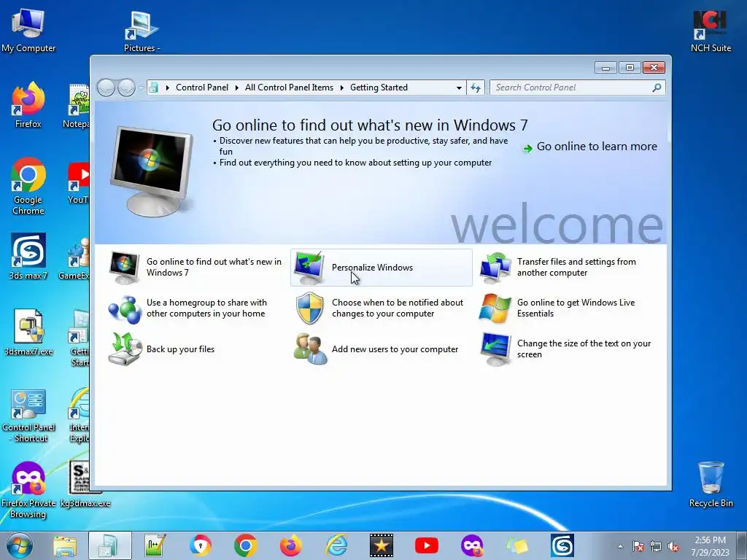This screenshot has width=747, height=560.
Task: Click the search magnifier icon
Action: click(657, 87)
